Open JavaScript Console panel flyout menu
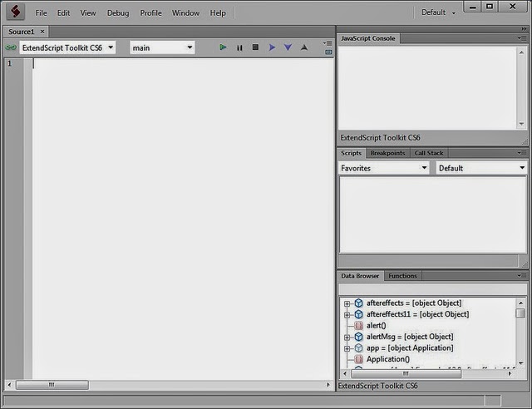 click(x=522, y=38)
